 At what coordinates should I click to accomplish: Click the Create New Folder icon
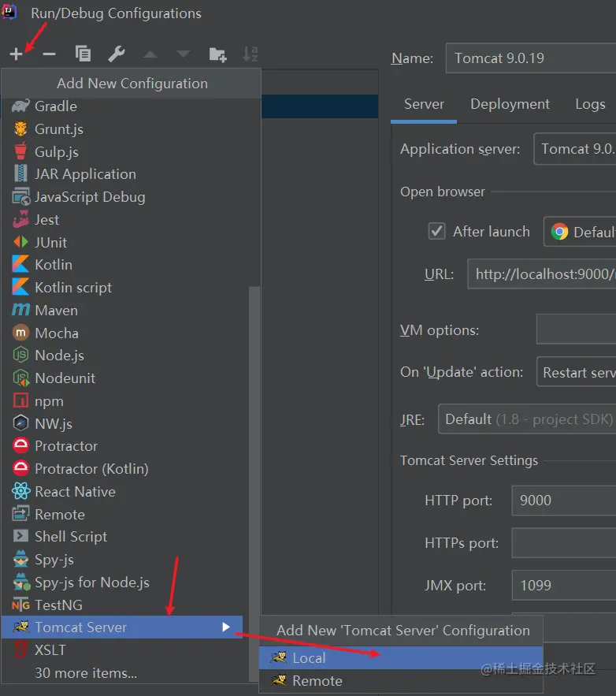point(217,54)
